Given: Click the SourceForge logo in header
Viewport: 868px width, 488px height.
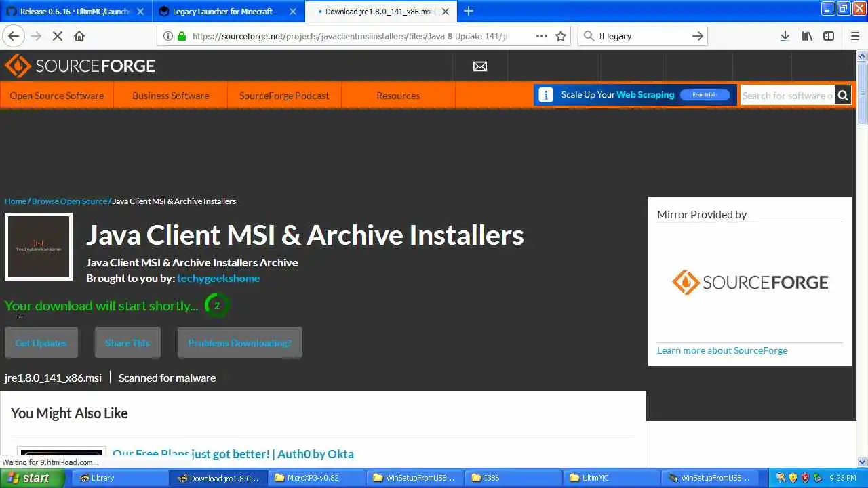Looking at the screenshot, I should (x=80, y=66).
